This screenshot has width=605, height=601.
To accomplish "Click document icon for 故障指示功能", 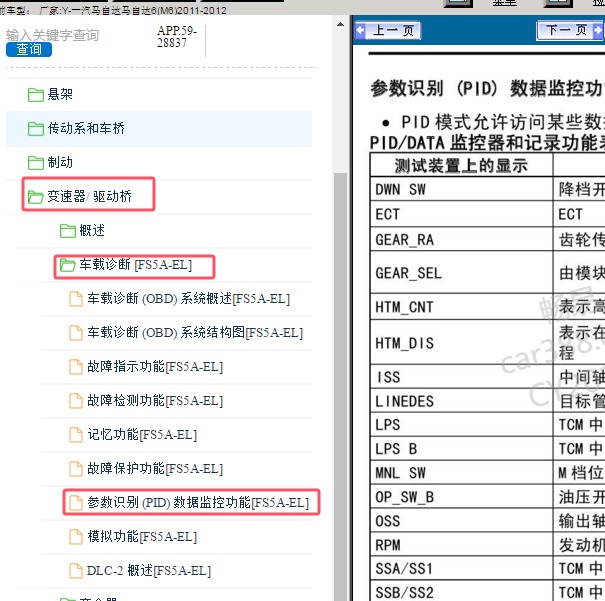I will [76, 367].
